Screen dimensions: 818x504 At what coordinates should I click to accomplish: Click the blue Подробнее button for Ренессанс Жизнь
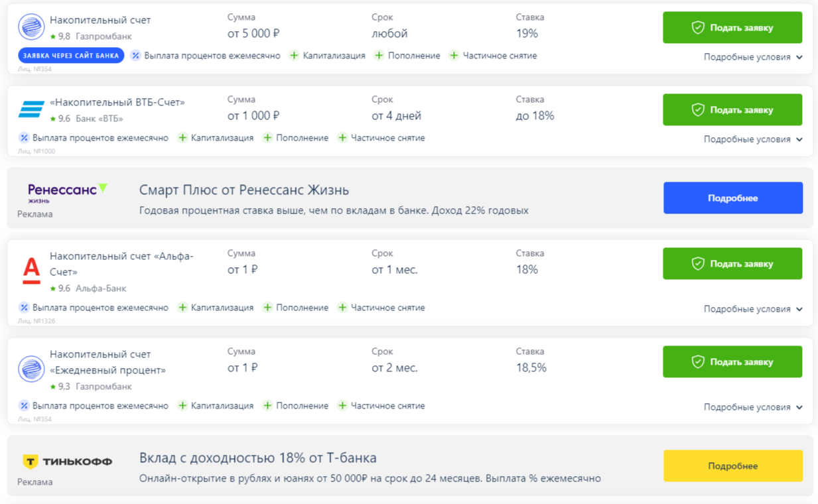pyautogui.click(x=733, y=198)
